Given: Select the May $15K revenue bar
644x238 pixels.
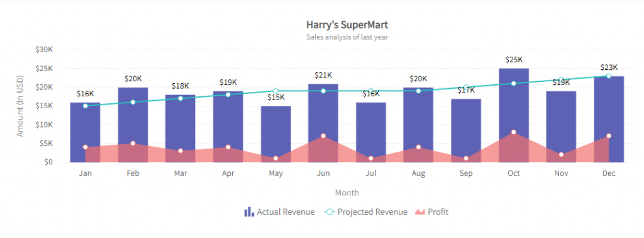Looking at the screenshot, I should pos(275,134).
